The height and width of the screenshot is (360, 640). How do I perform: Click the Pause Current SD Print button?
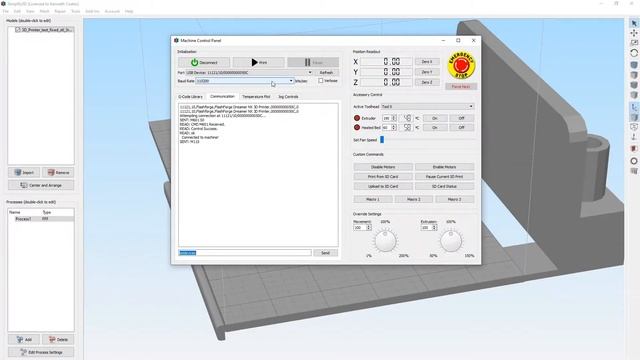pos(444,177)
